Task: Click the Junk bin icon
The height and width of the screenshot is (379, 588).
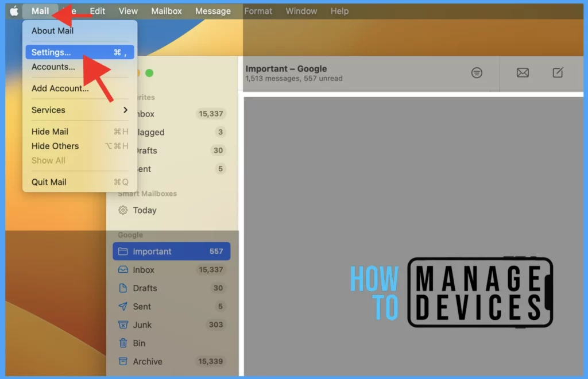Action: [123, 324]
